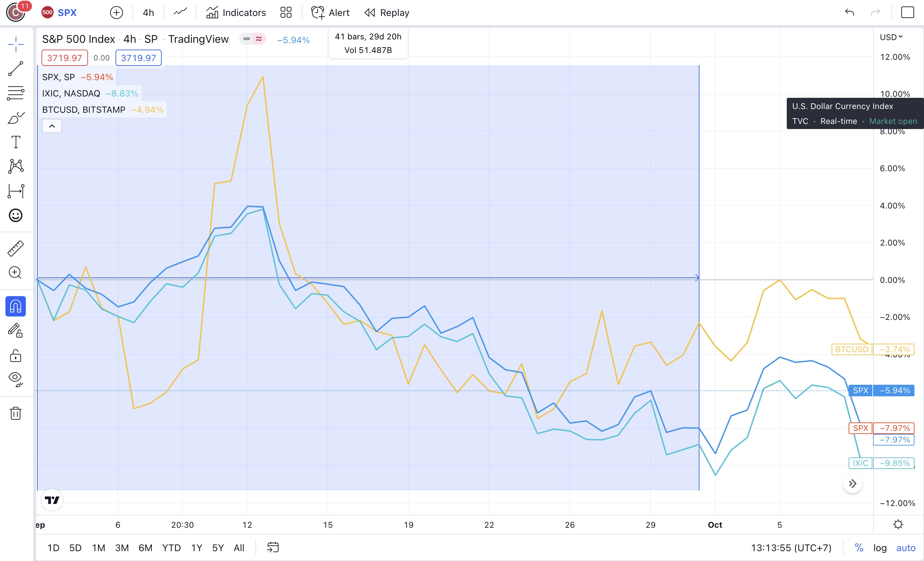
Task: Select the All time range
Action: point(239,548)
